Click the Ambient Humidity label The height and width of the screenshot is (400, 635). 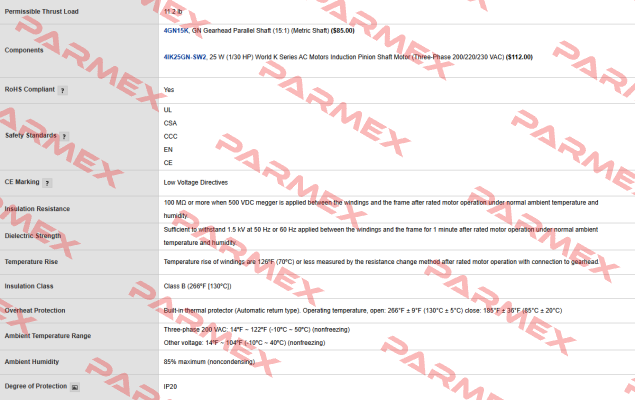[x=32, y=362]
